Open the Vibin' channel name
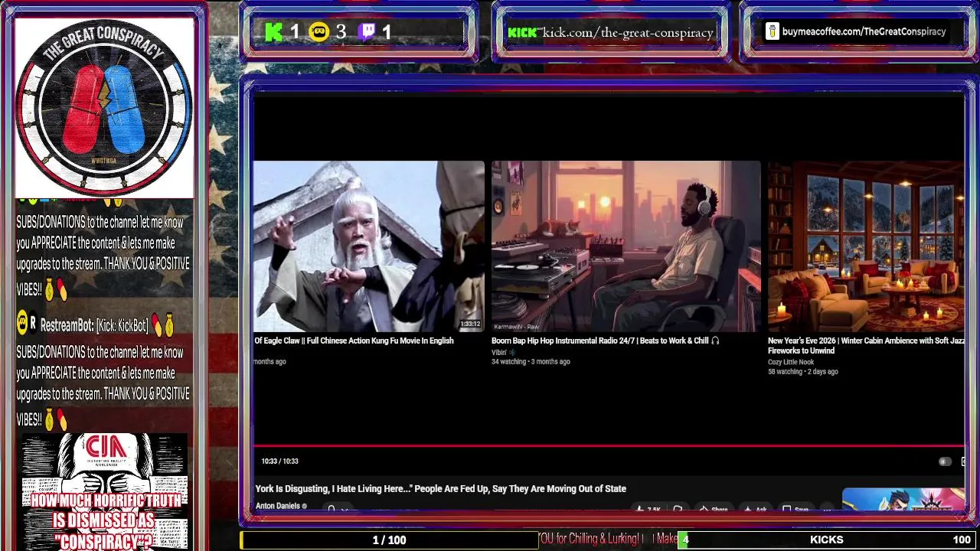Image resolution: width=980 pixels, height=551 pixels. (499, 353)
